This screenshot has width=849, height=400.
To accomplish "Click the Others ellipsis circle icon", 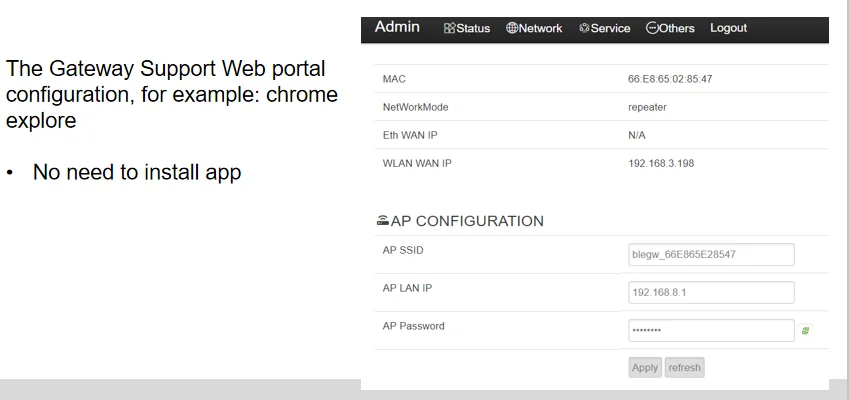I will [x=652, y=29].
